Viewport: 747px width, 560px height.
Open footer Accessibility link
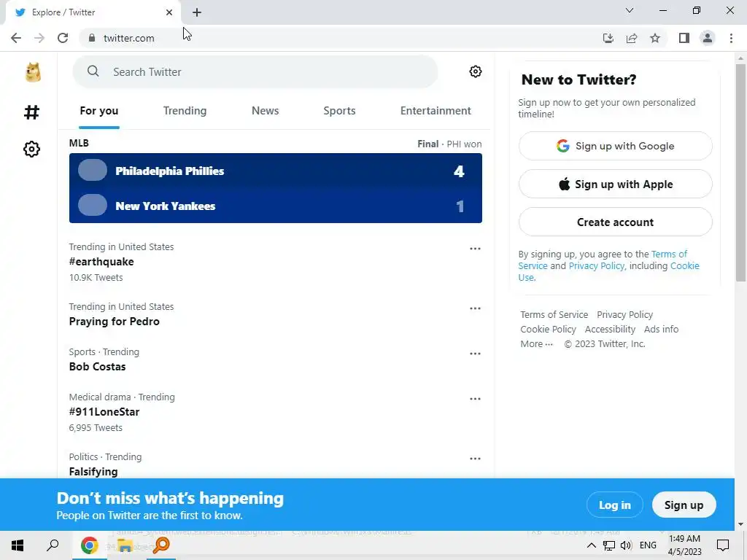[x=610, y=329]
